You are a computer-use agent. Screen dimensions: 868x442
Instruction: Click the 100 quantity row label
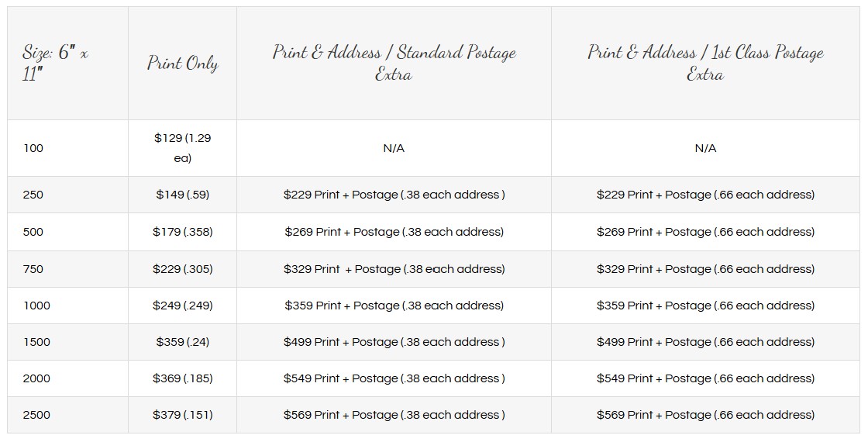(x=33, y=148)
